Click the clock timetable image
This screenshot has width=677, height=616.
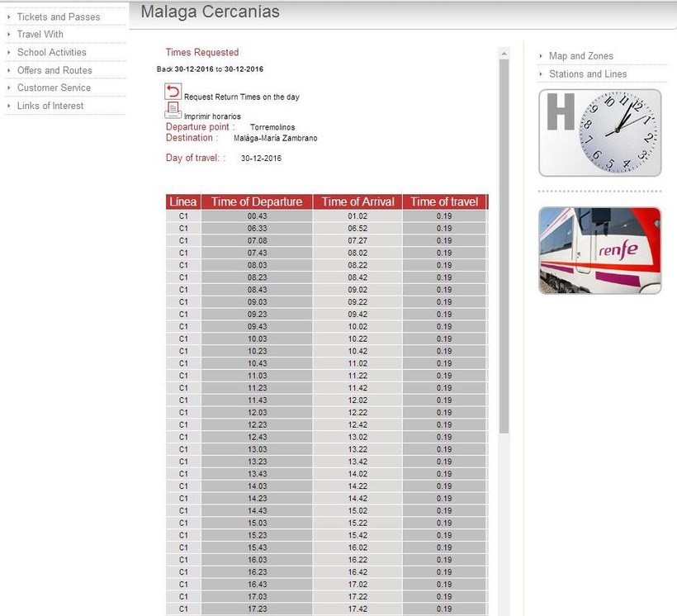point(599,133)
